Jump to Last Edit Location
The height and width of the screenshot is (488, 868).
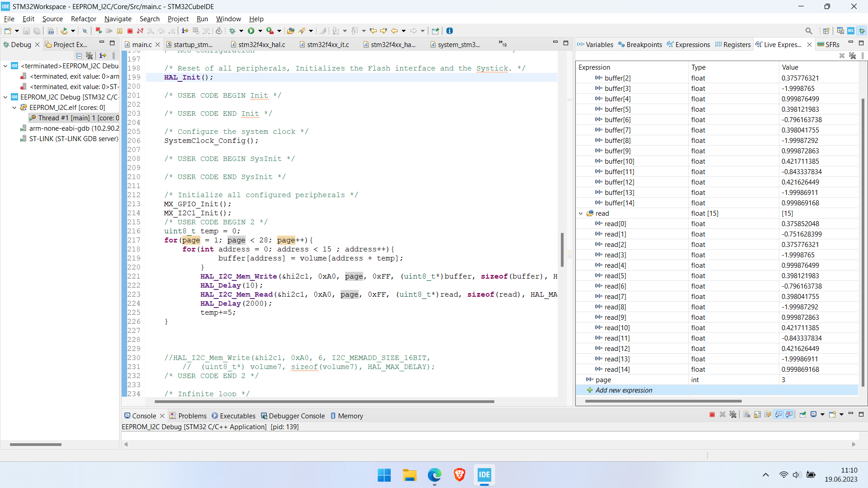pos(373,31)
